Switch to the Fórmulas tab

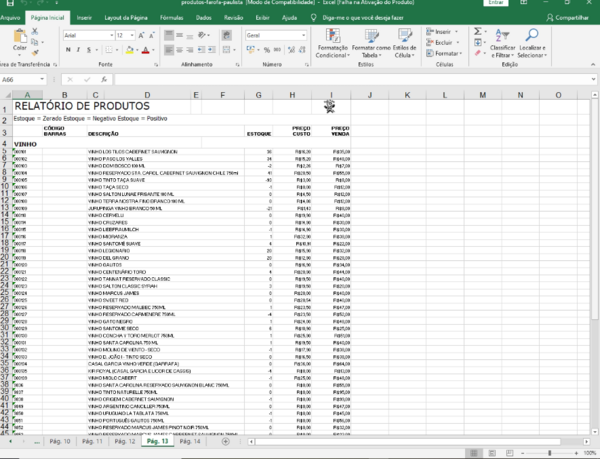[x=171, y=18]
